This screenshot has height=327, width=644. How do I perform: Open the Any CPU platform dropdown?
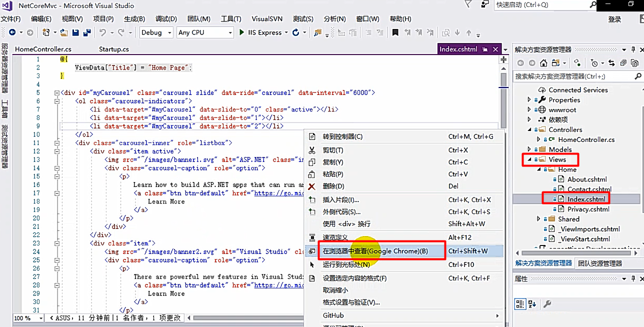[x=205, y=32]
